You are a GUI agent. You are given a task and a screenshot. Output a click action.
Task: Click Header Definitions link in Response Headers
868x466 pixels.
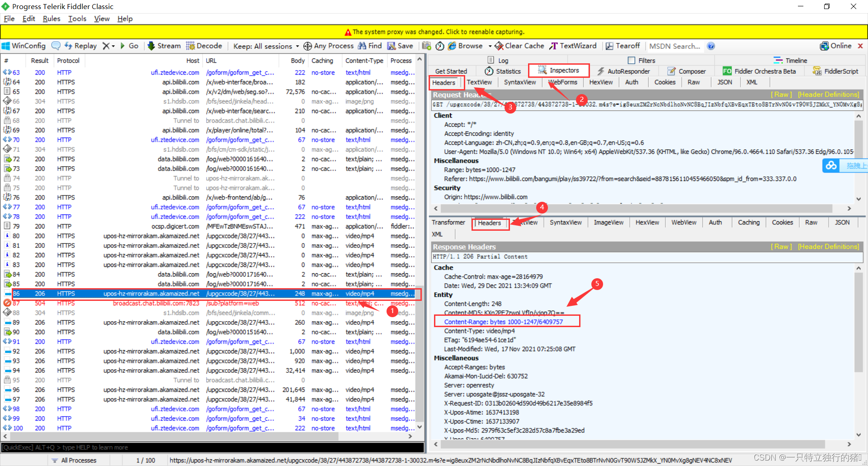pos(828,246)
